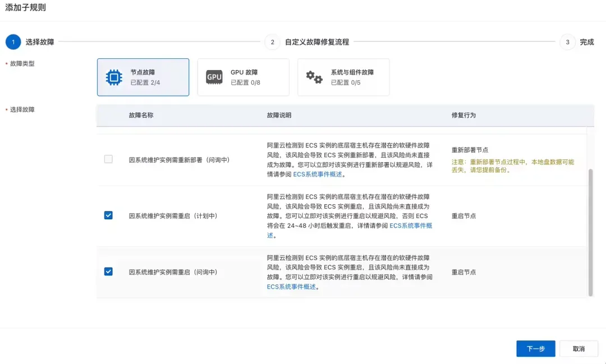Viewport: 606px width, 364px height.
Task: Click the GPU fault icon
Action: pyautogui.click(x=214, y=77)
